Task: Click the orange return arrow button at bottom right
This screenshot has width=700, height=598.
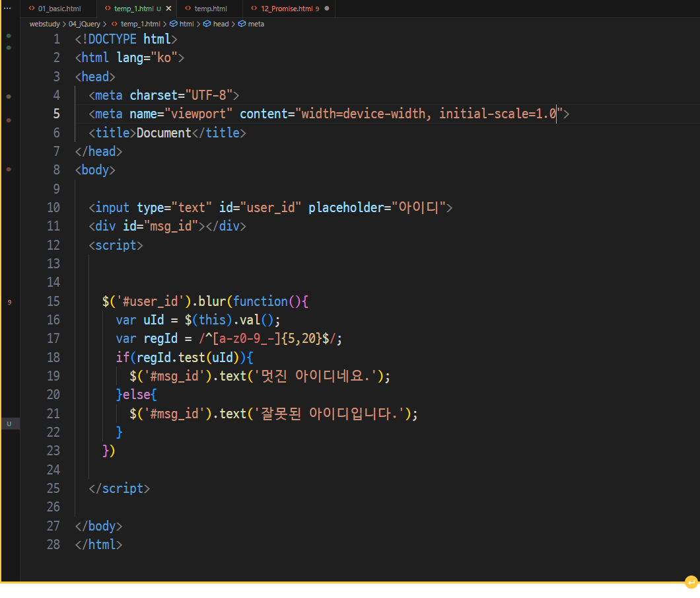Action: pyautogui.click(x=691, y=582)
